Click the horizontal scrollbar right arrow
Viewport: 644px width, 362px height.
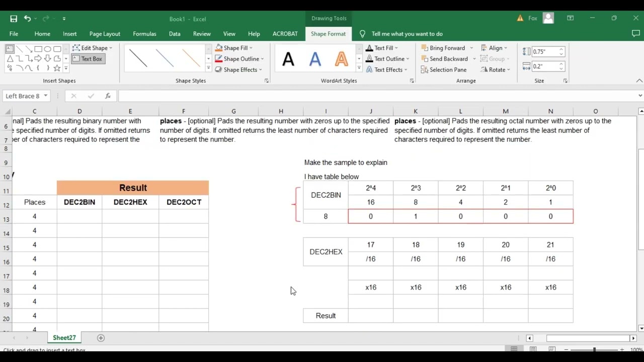click(x=633, y=338)
